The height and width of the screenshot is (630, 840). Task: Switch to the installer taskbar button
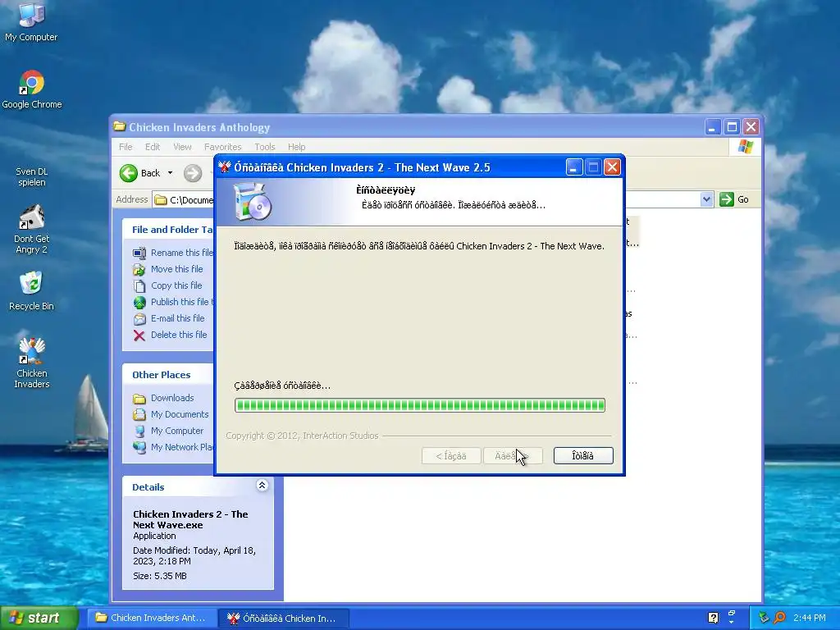(284, 618)
